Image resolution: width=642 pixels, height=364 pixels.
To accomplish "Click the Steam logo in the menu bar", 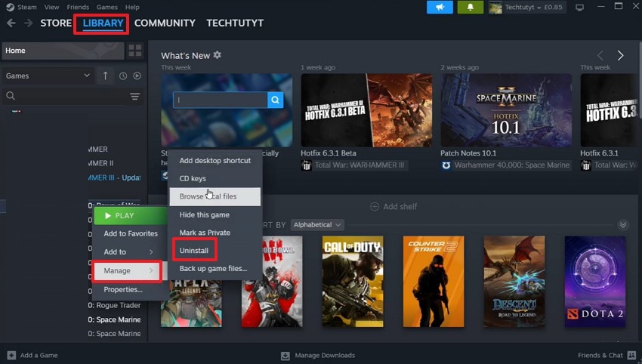I will click(11, 7).
